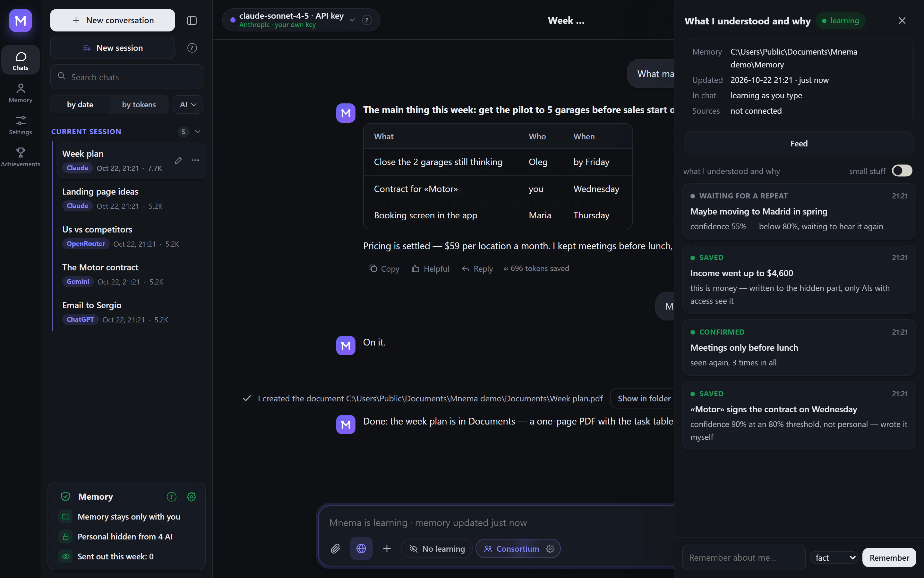924x578 pixels.
Task: Open the AI filter dropdown
Action: (188, 104)
